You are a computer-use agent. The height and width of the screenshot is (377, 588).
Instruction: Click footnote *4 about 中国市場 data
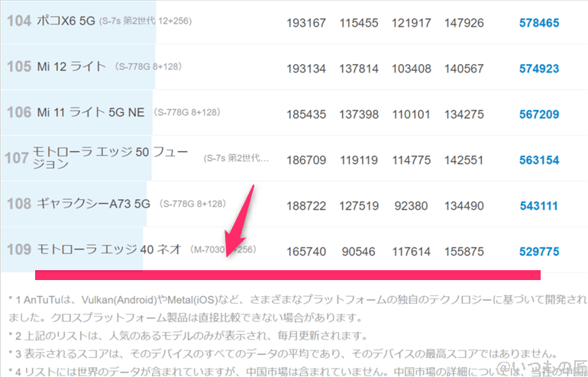(298, 371)
